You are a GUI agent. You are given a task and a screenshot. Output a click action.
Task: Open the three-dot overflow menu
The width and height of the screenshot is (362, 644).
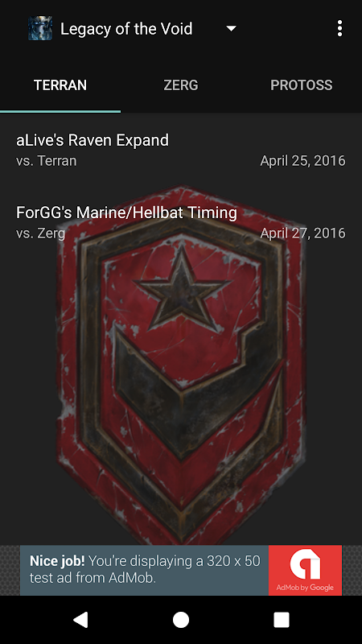pyautogui.click(x=339, y=28)
